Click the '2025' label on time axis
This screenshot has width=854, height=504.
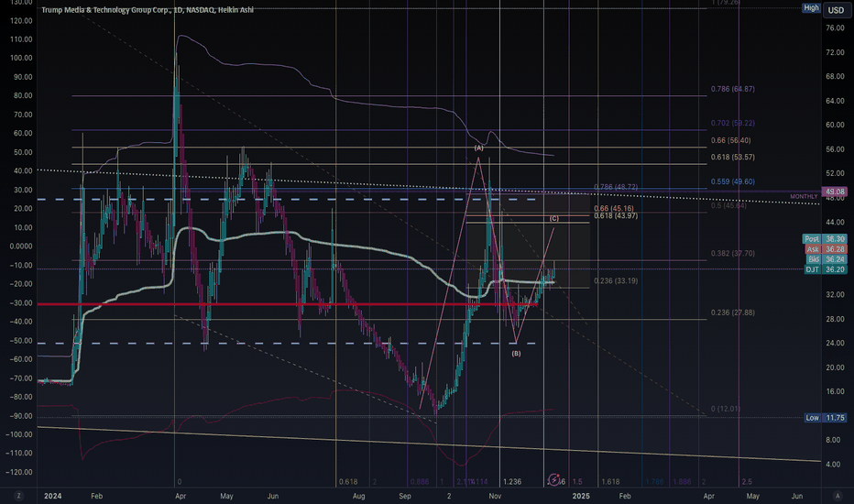point(581,496)
